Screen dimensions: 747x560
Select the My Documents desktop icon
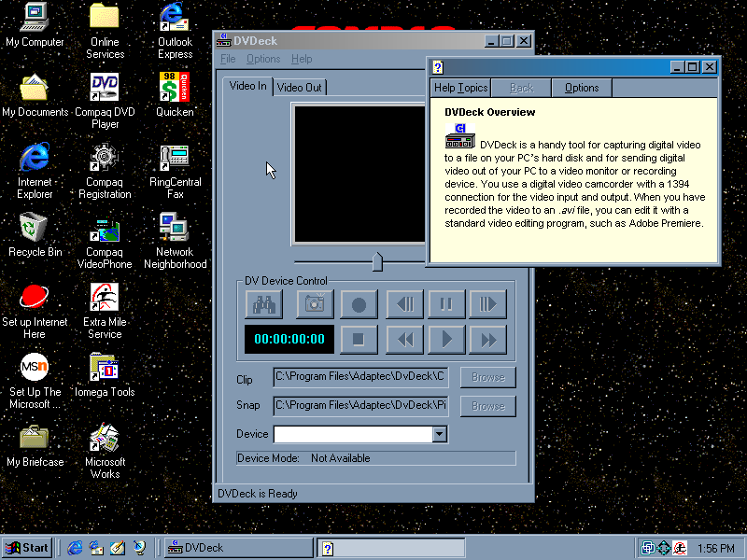tap(35, 95)
